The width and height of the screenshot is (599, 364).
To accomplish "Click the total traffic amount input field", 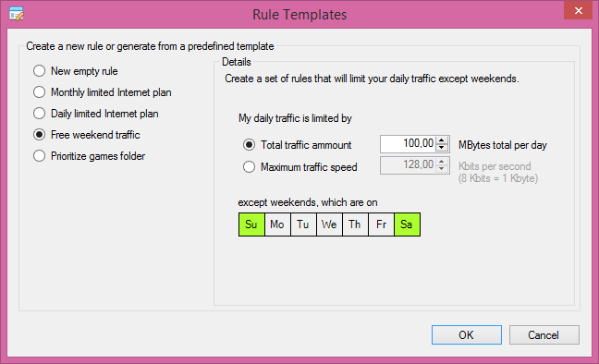I will (x=408, y=144).
